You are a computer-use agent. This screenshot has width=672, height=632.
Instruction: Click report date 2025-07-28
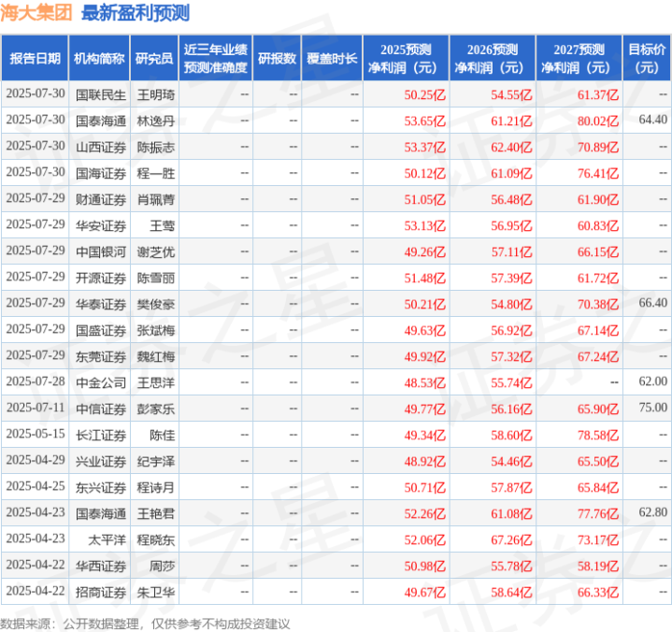tap(36, 381)
